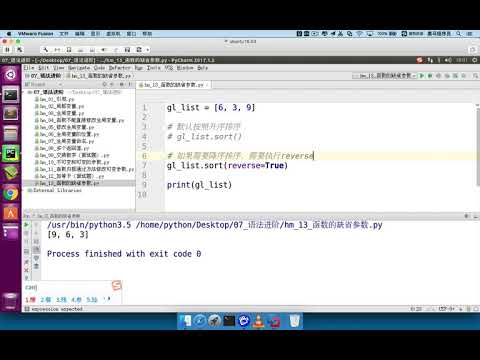Toggle Scroll to End in Run console
Image resolution: width=480 pixels, height=360 pixels.
click(36, 250)
